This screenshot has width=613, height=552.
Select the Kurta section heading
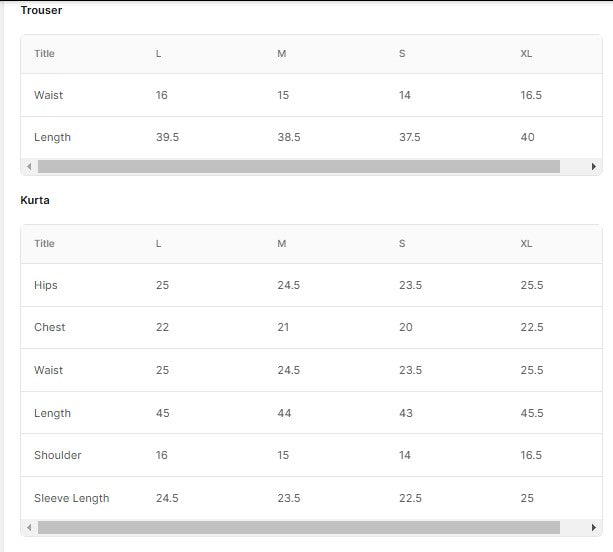[35, 200]
